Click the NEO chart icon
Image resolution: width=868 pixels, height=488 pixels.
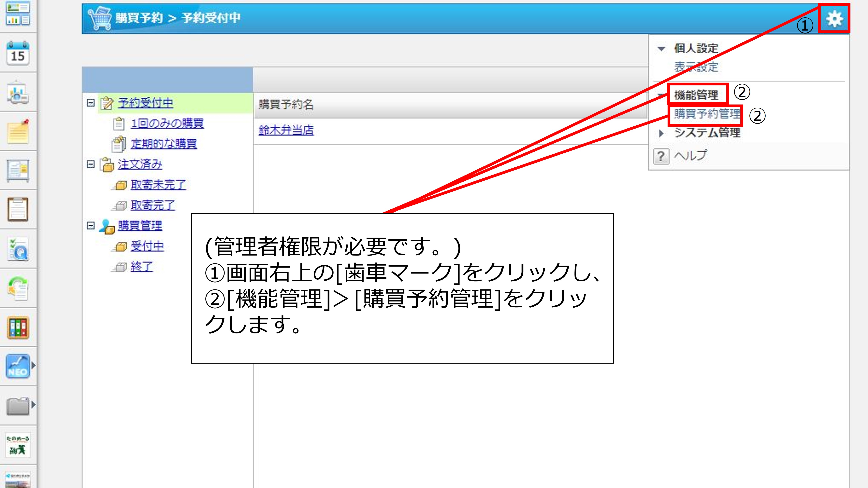18,366
